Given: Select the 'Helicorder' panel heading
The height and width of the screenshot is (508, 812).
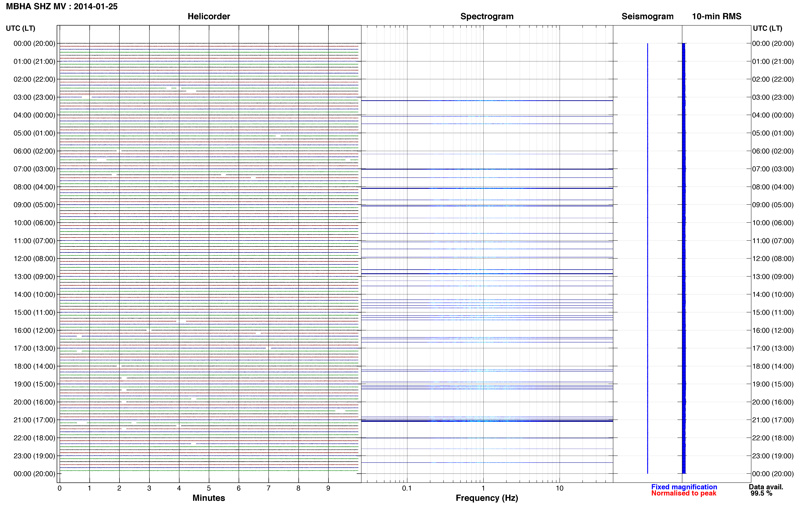Looking at the screenshot, I should [209, 16].
